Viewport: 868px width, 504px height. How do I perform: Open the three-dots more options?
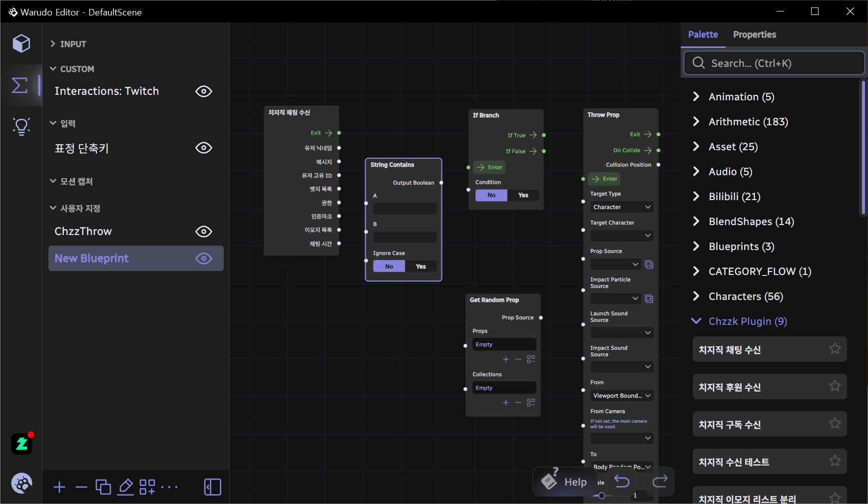tap(169, 487)
